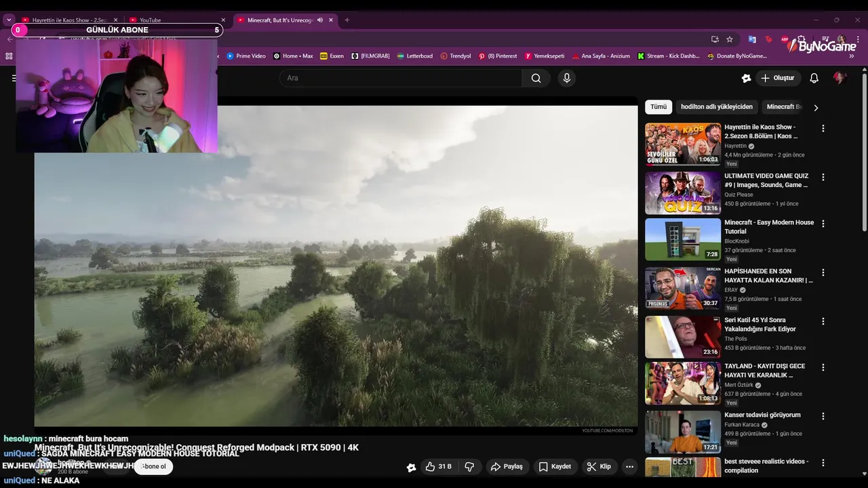Open [FILMGRAB] bookmark
868x488 pixels.
coord(370,56)
